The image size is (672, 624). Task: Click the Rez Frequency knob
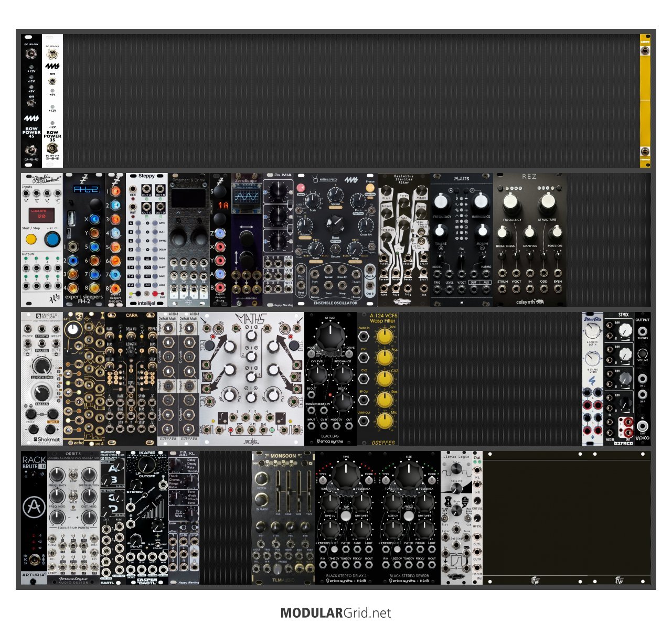pos(511,202)
